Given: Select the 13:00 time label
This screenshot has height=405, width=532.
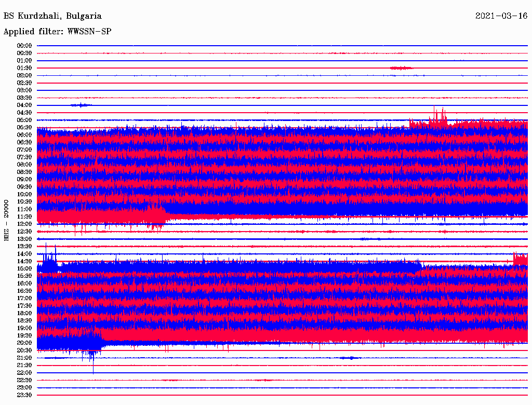Looking at the screenshot, I should 24,239.
